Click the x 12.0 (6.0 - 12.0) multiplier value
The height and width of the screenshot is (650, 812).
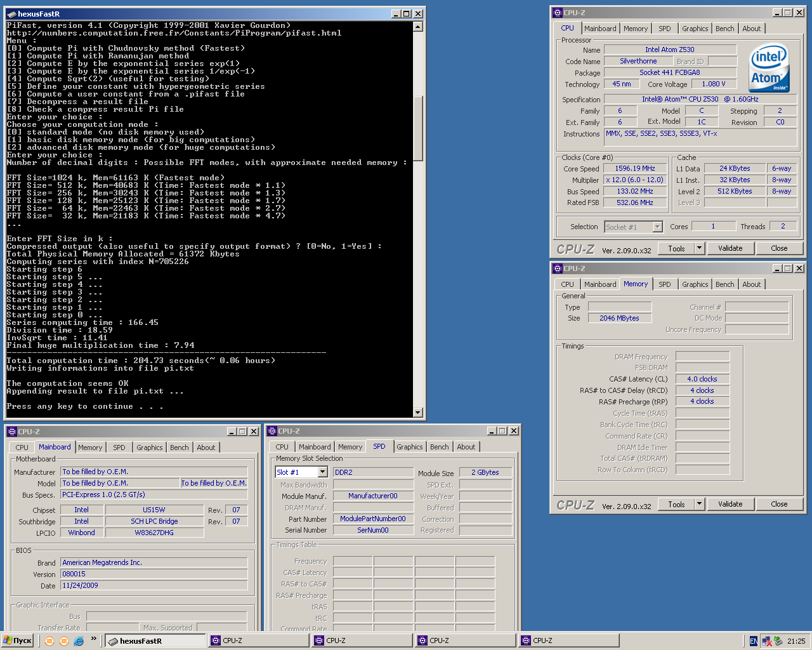635,180
